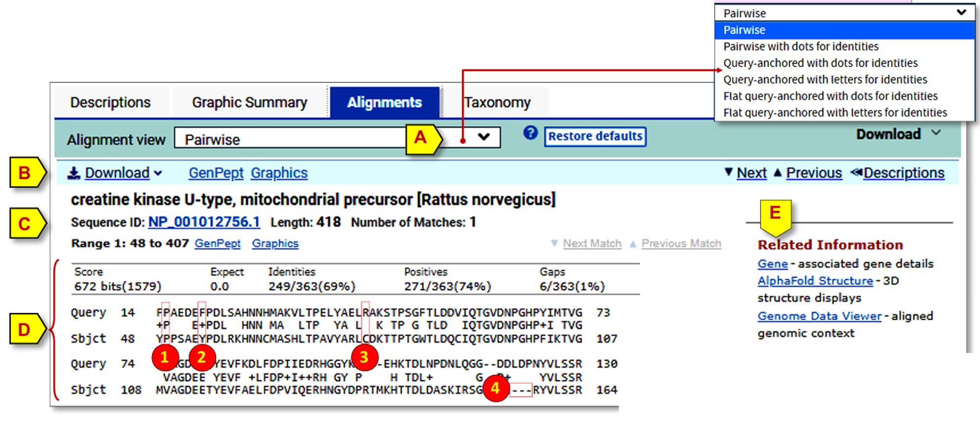The image size is (980, 421).
Task: Open Graphics link next to Range 1
Action: coord(275,243)
